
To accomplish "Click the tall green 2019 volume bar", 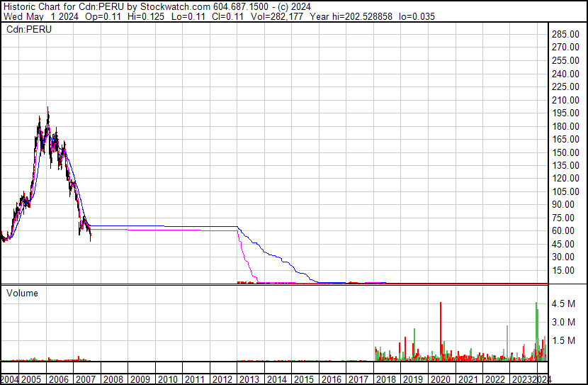I will click(414, 345).
